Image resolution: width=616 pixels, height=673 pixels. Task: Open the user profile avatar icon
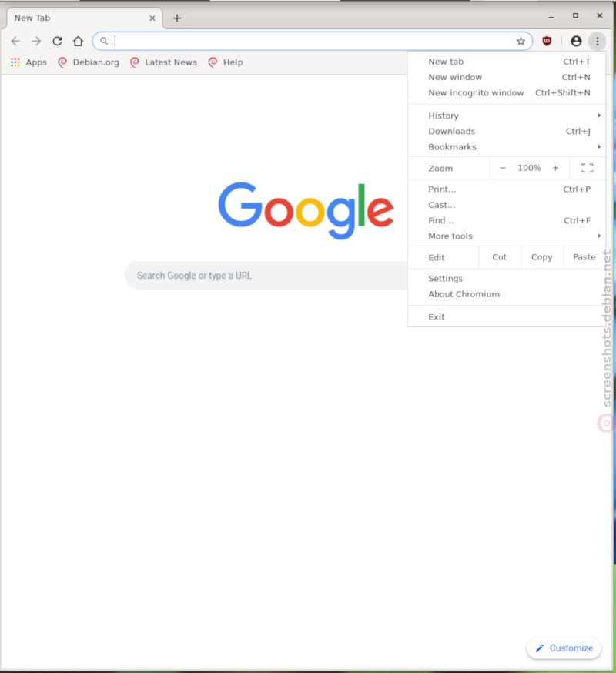(576, 42)
